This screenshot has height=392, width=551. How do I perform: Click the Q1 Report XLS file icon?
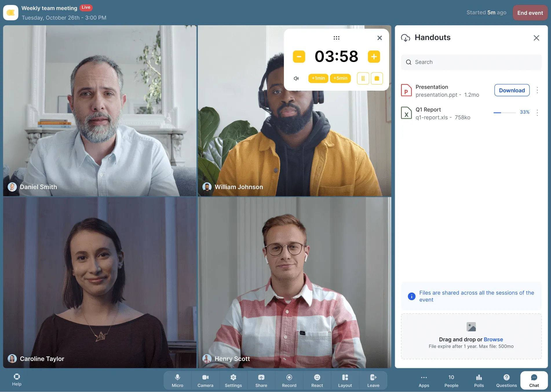[406, 113]
